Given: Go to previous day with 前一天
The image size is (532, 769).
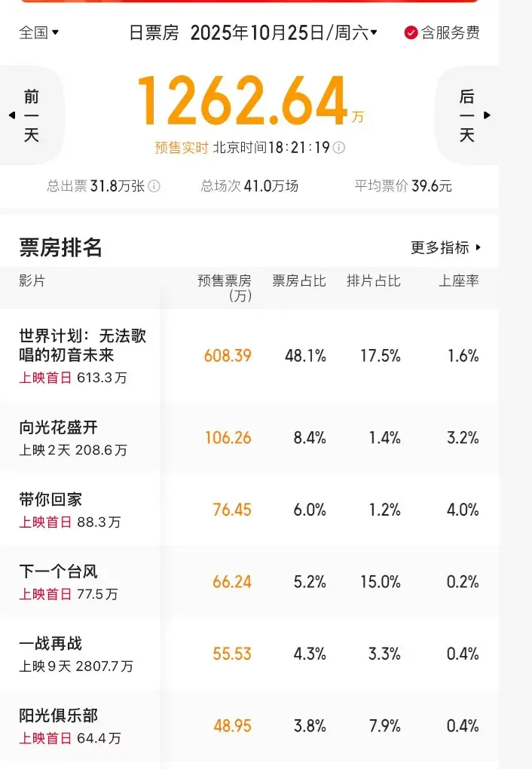Looking at the screenshot, I should 32,115.
